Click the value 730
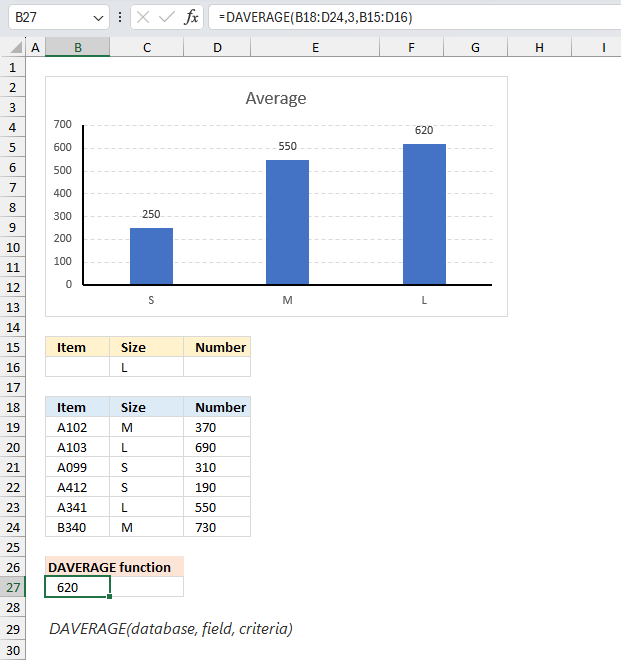621x660 pixels. [217, 527]
